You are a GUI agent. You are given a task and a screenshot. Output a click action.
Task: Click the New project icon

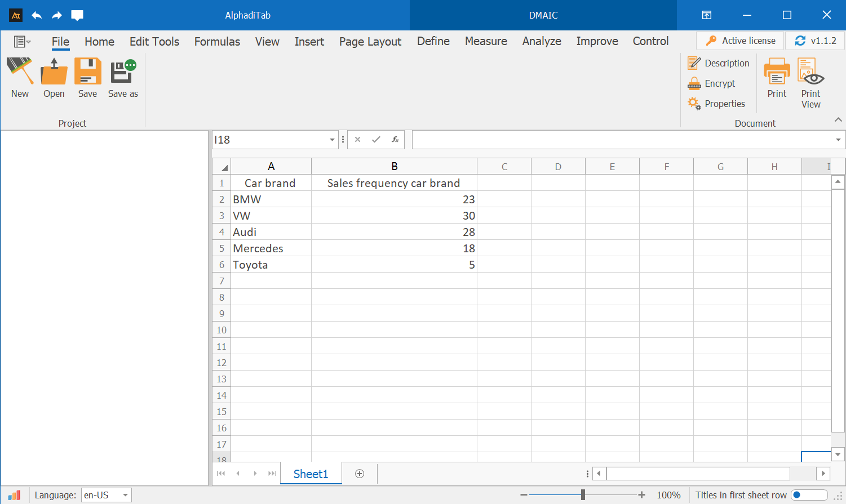(x=20, y=72)
